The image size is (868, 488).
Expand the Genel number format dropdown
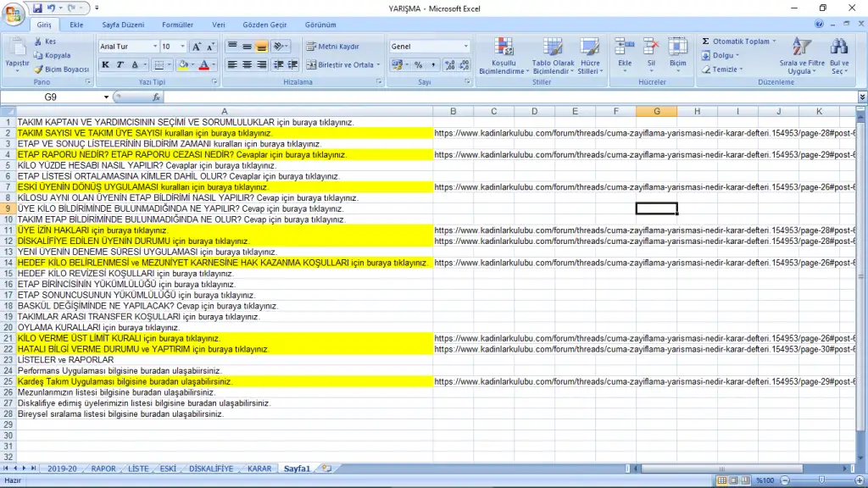pyautogui.click(x=465, y=47)
